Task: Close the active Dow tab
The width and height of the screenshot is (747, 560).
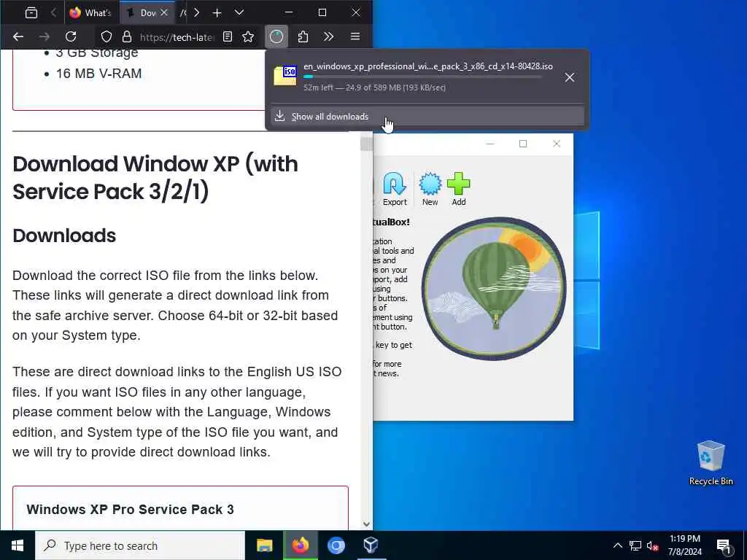Action: (x=164, y=13)
